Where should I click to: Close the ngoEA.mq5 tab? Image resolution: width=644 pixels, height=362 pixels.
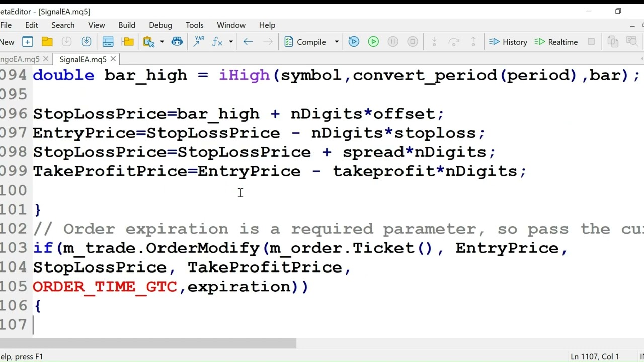(x=46, y=59)
